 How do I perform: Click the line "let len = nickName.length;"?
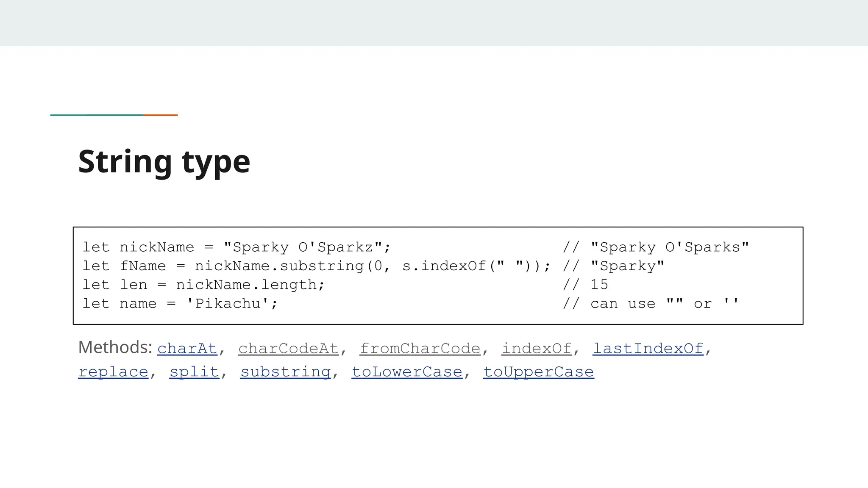click(203, 285)
